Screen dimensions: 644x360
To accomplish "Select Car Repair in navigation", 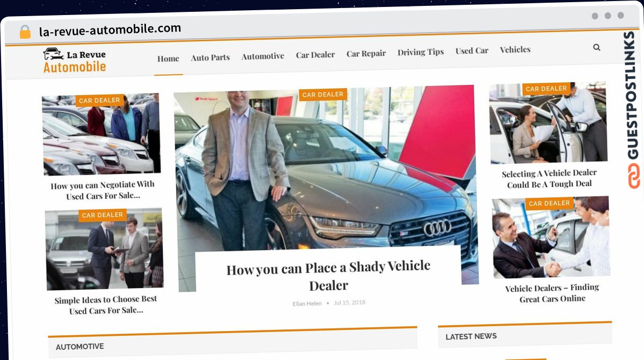I will coord(366,53).
